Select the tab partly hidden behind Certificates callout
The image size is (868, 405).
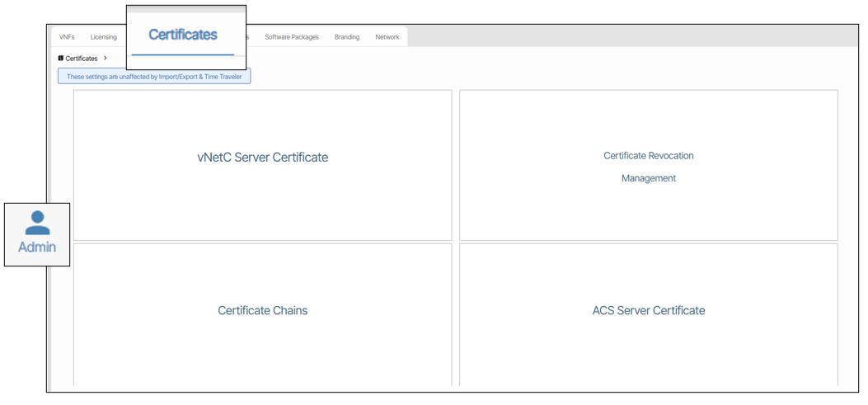pyautogui.click(x=247, y=37)
